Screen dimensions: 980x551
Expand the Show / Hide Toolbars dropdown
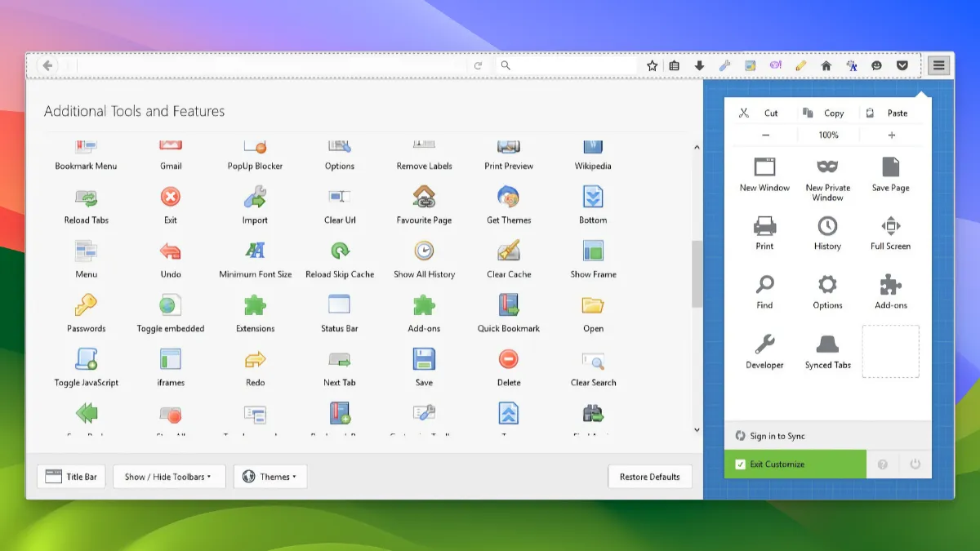[168, 477]
